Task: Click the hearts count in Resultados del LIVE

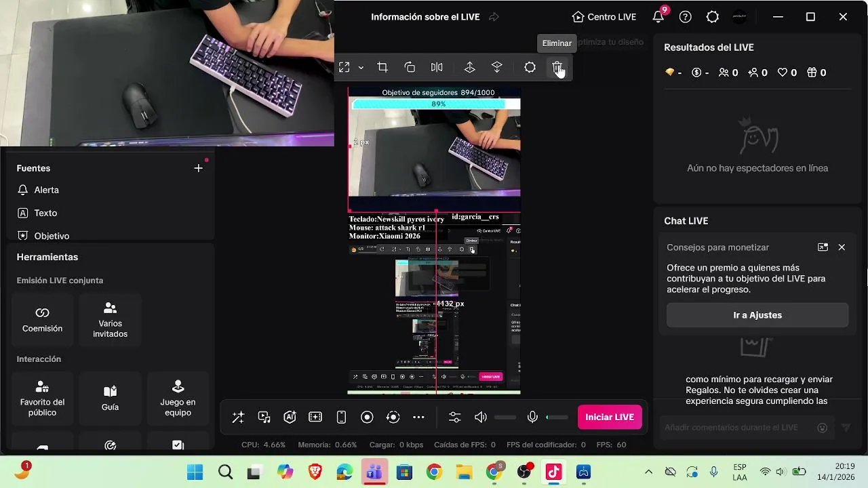Action: 787,73
